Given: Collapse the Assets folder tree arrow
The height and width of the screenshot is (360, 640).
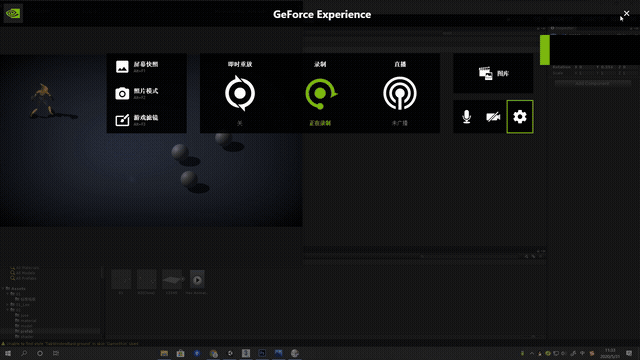Looking at the screenshot, I should tap(3, 289).
